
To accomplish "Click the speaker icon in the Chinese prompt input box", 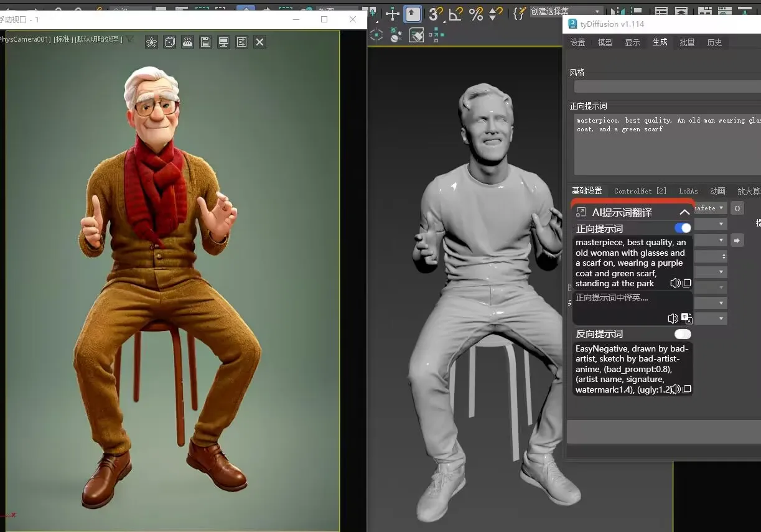I will [673, 319].
